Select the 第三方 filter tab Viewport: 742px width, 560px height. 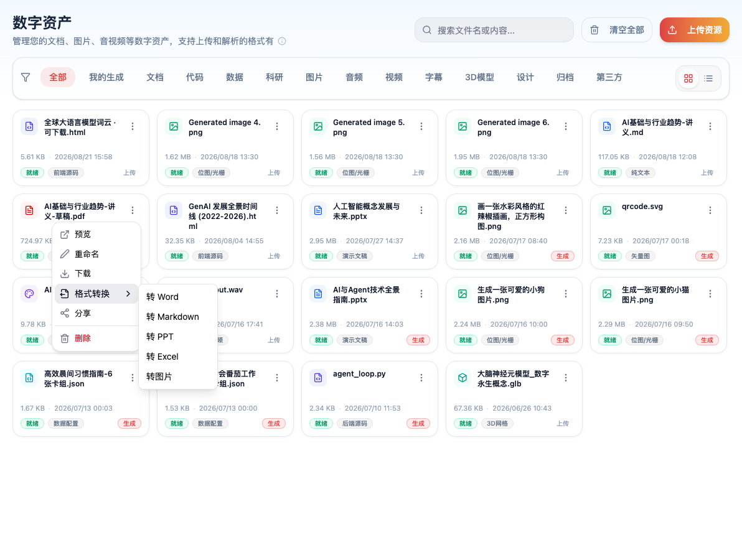(609, 77)
